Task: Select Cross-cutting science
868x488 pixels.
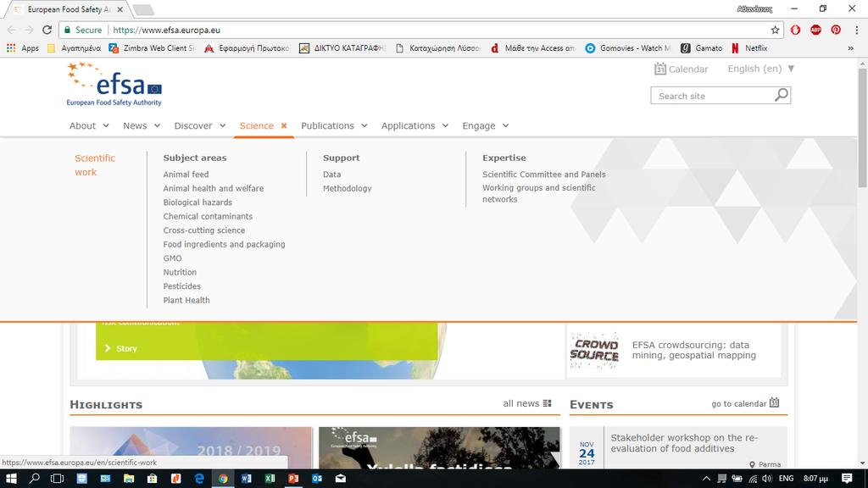Action: point(203,230)
